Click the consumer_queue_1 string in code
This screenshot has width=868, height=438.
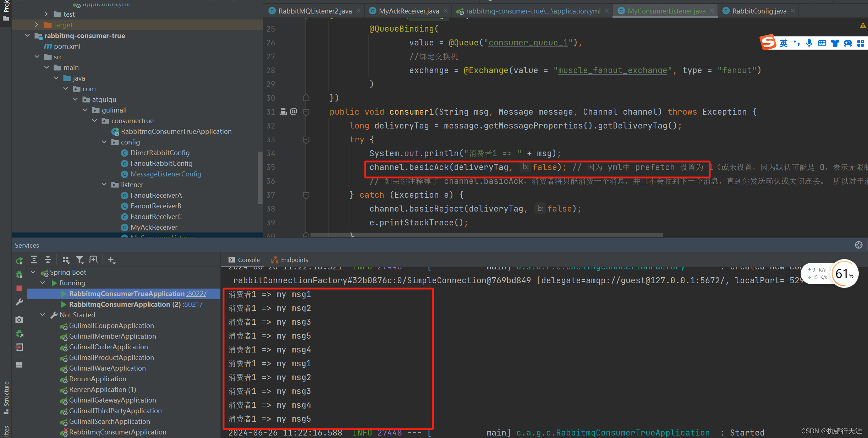[528, 43]
